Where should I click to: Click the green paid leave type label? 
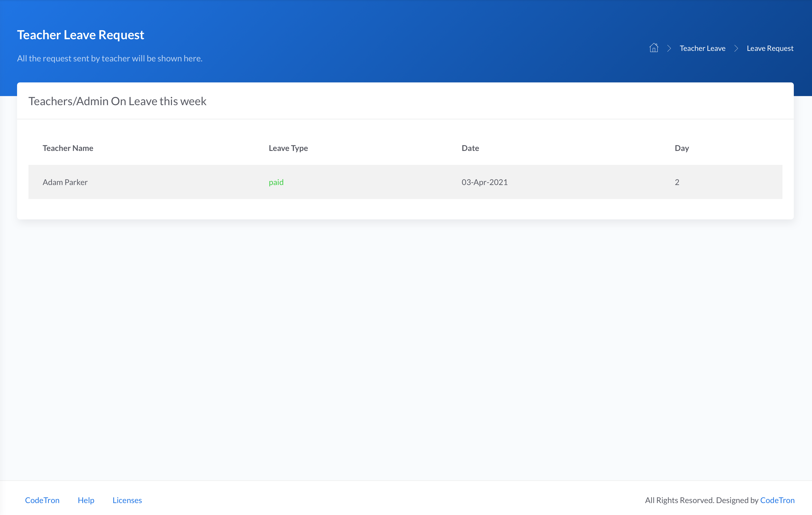pos(276,182)
